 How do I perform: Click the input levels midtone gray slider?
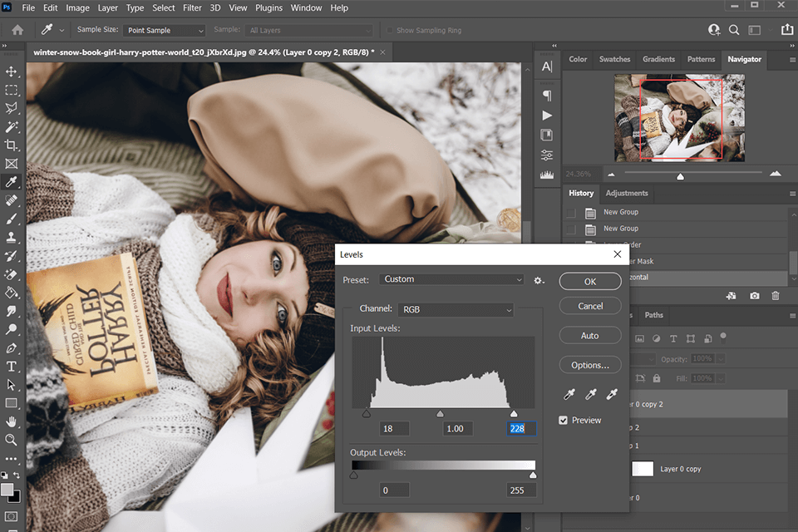pyautogui.click(x=441, y=413)
